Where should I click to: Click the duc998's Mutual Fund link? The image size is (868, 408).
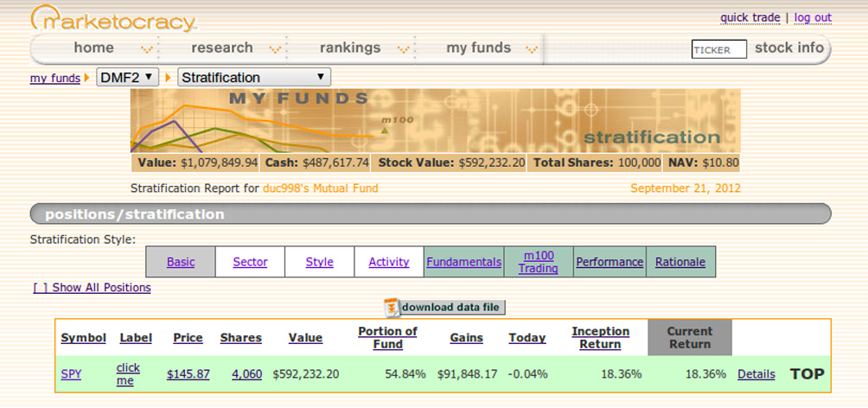[321, 188]
